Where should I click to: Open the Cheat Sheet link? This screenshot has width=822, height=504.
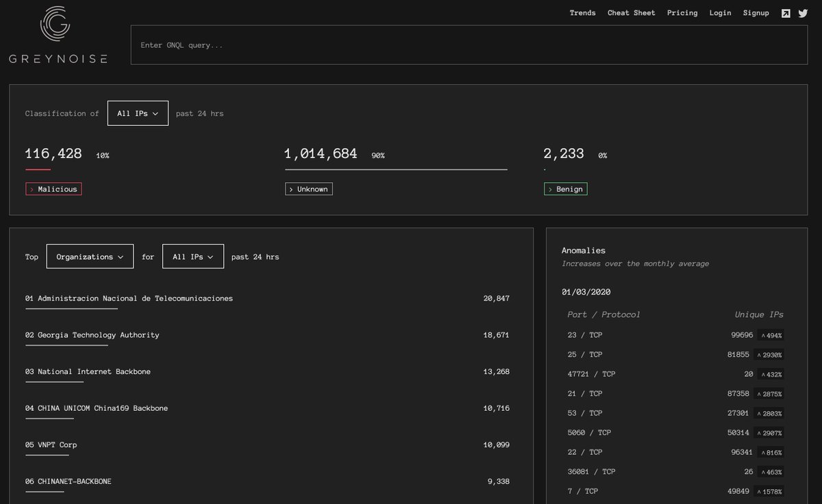pos(631,13)
